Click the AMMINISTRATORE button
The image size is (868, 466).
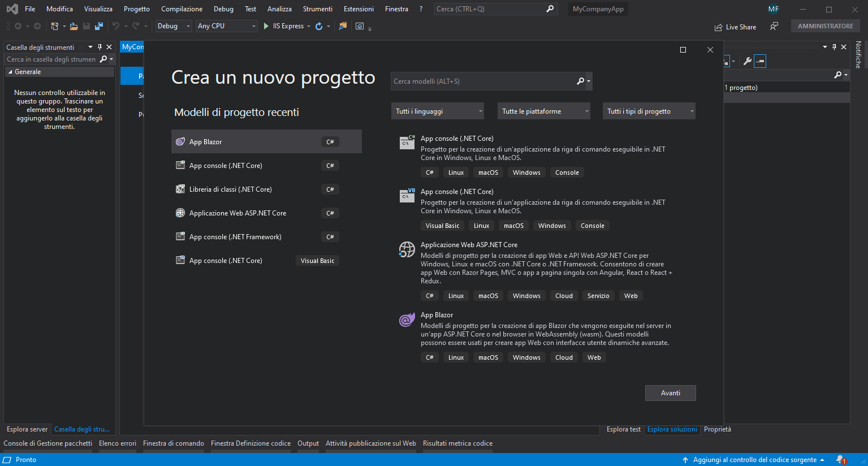pyautogui.click(x=826, y=26)
